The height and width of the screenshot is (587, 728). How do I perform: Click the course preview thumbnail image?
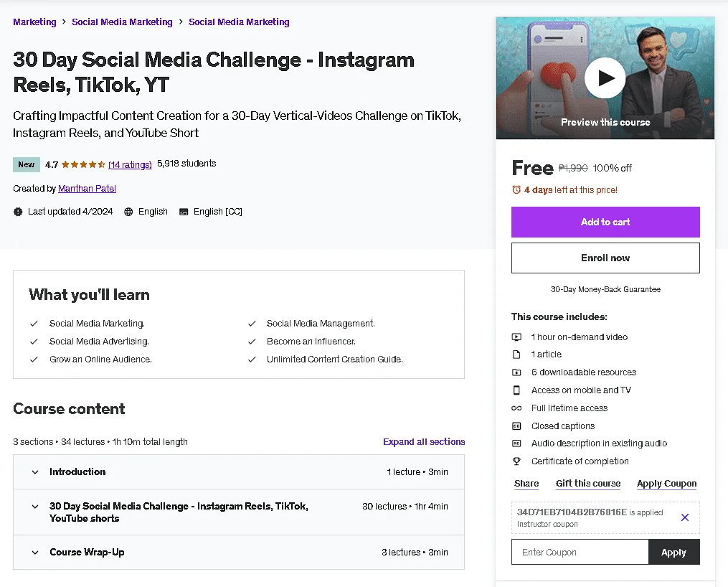point(605,78)
